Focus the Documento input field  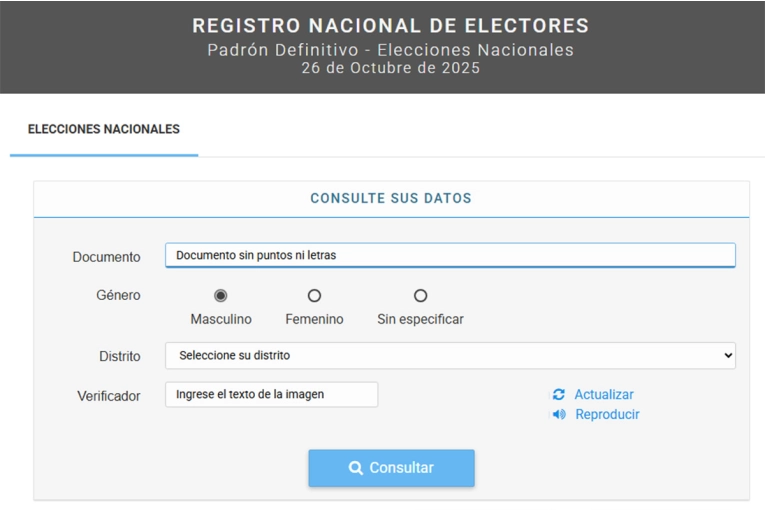450,256
